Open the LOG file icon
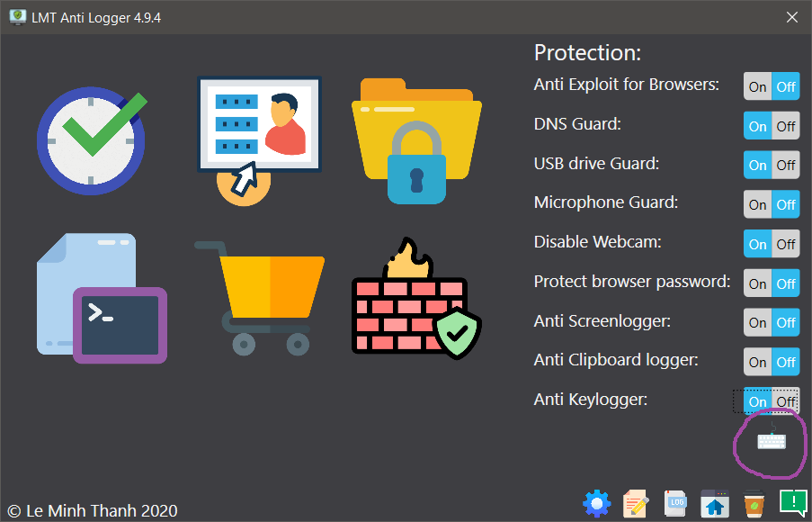Viewport: 812px width, 522px height. coord(675,503)
